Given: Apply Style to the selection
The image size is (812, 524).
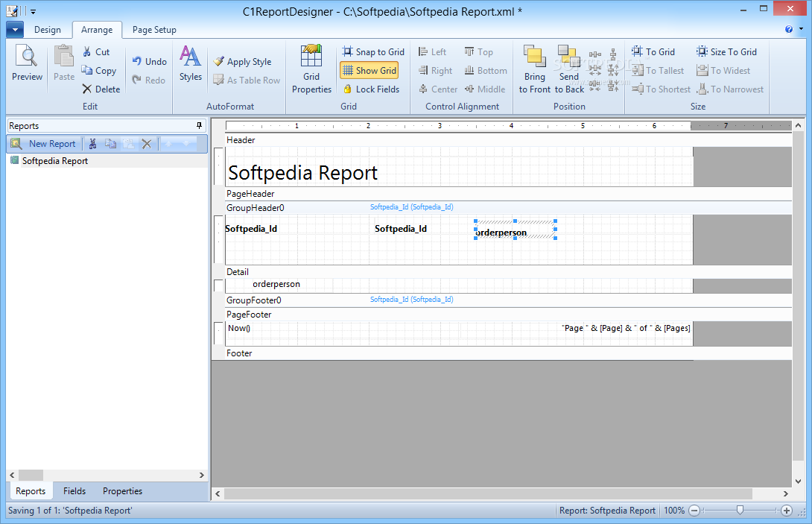Looking at the screenshot, I should [x=242, y=61].
